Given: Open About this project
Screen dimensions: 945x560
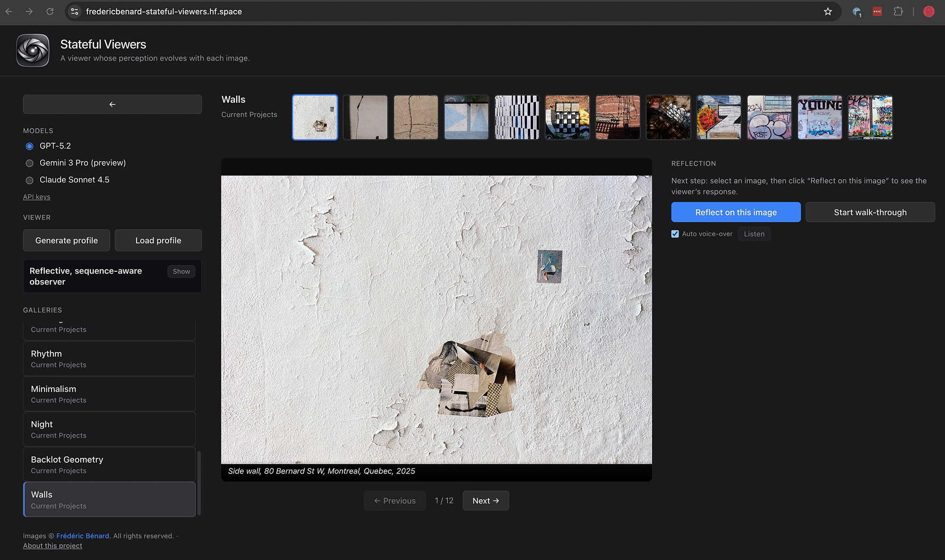Looking at the screenshot, I should [x=52, y=545].
